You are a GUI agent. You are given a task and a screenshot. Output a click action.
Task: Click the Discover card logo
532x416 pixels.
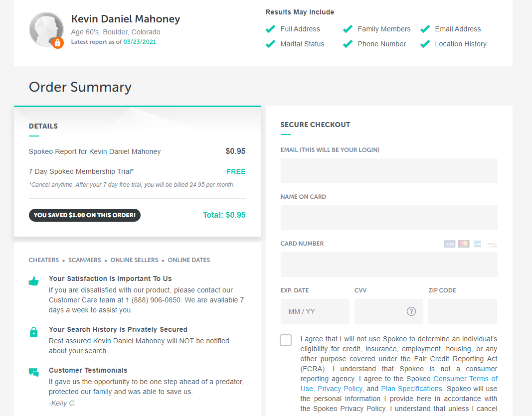[492, 244]
